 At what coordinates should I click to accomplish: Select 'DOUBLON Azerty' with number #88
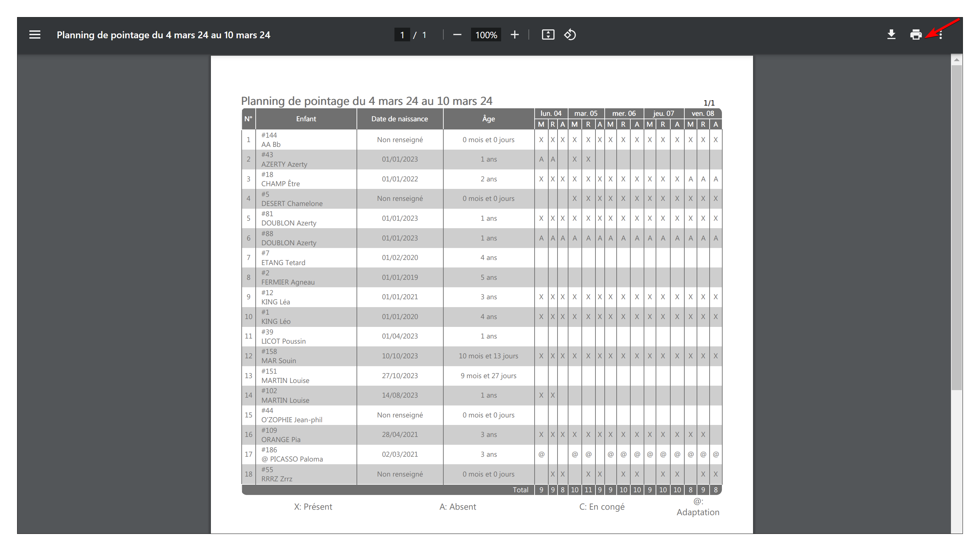[x=289, y=243]
